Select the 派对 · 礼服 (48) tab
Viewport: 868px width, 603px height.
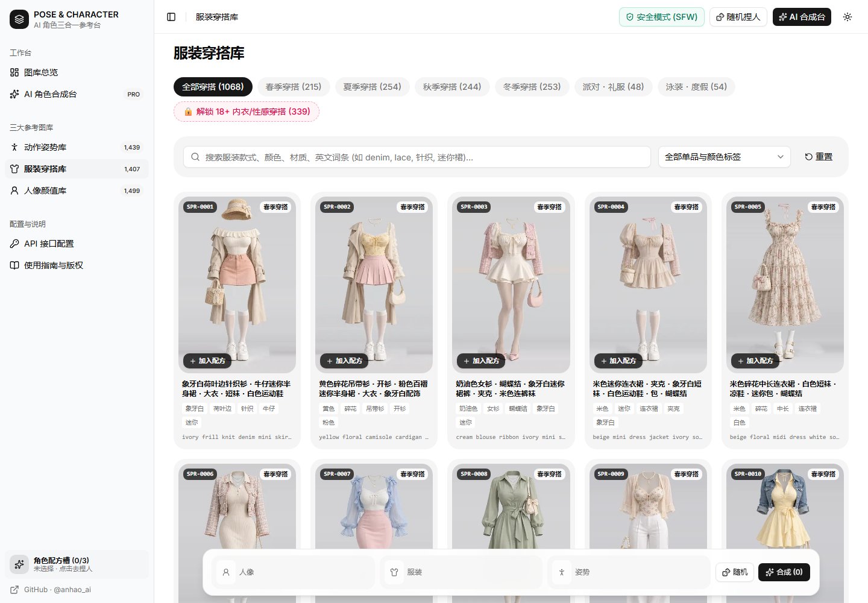tap(613, 87)
